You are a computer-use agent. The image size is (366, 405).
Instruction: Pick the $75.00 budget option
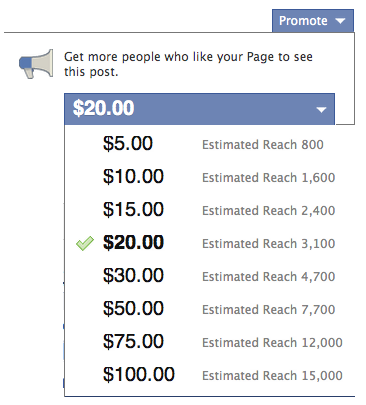210,342
